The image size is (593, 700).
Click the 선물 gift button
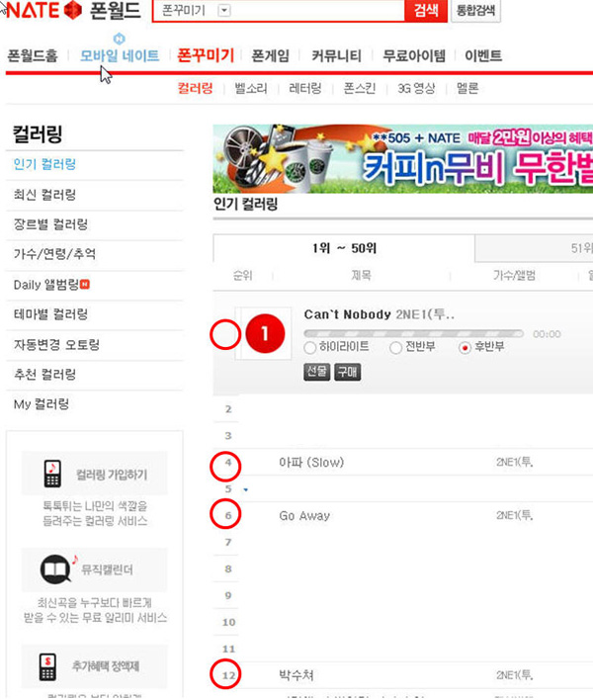pos(317,372)
